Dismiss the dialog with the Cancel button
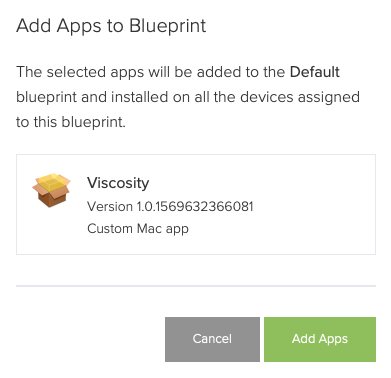The image size is (391, 378). [212, 339]
